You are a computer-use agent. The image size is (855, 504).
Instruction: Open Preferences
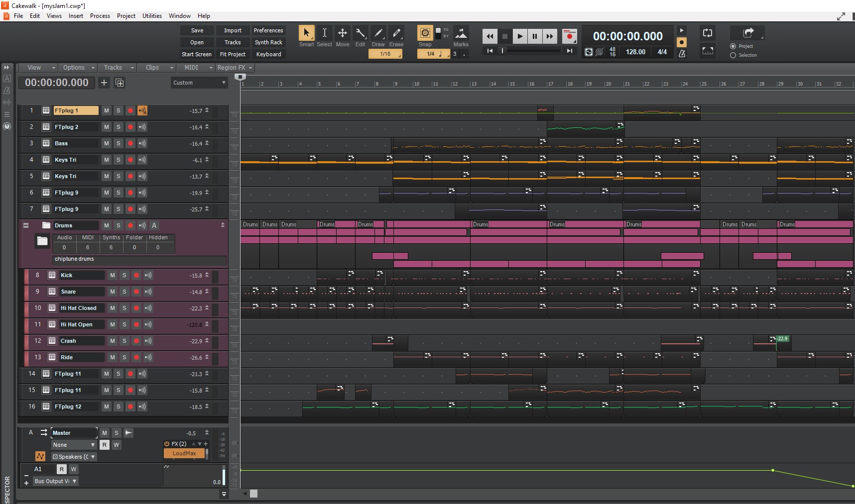(268, 30)
